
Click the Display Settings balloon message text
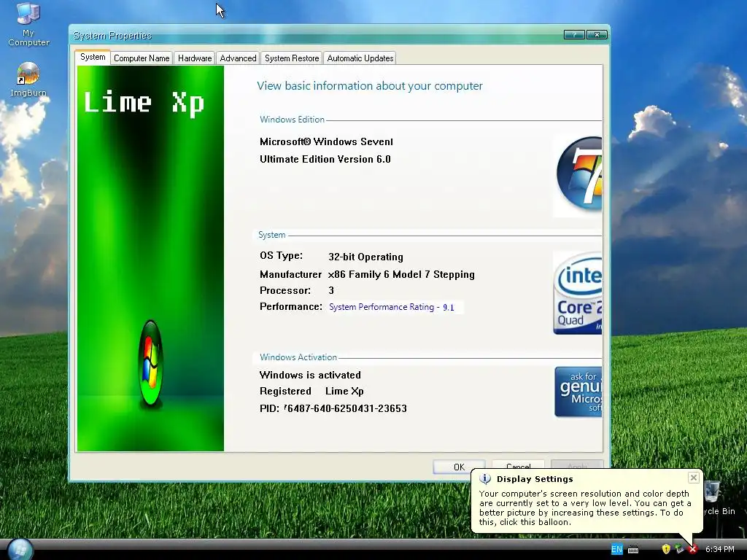585,507
